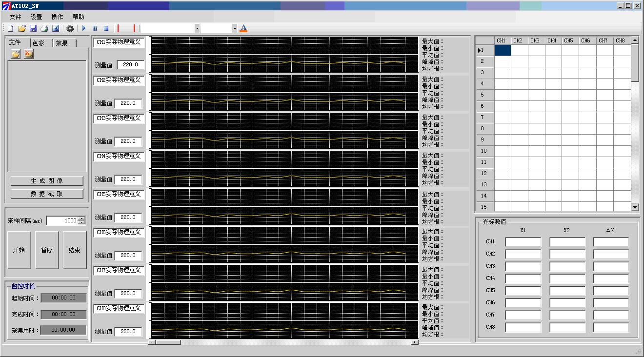This screenshot has height=357, width=644.
Task: Click the Save floppy disk icon
Action: point(33,29)
